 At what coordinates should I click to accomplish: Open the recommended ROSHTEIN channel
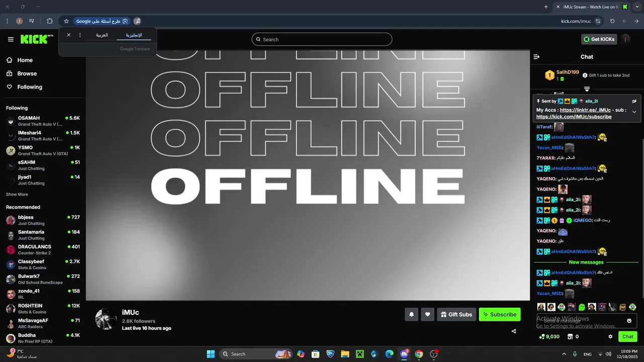(43, 308)
